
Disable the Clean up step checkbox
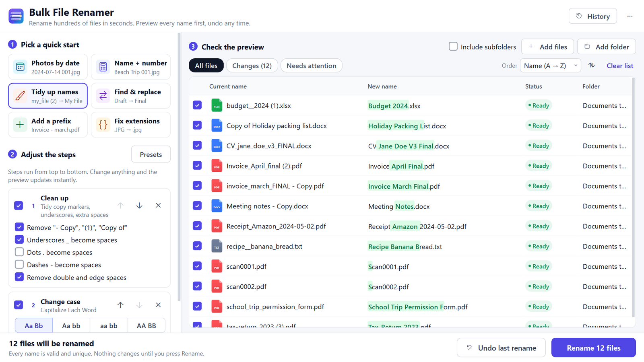coord(19,206)
